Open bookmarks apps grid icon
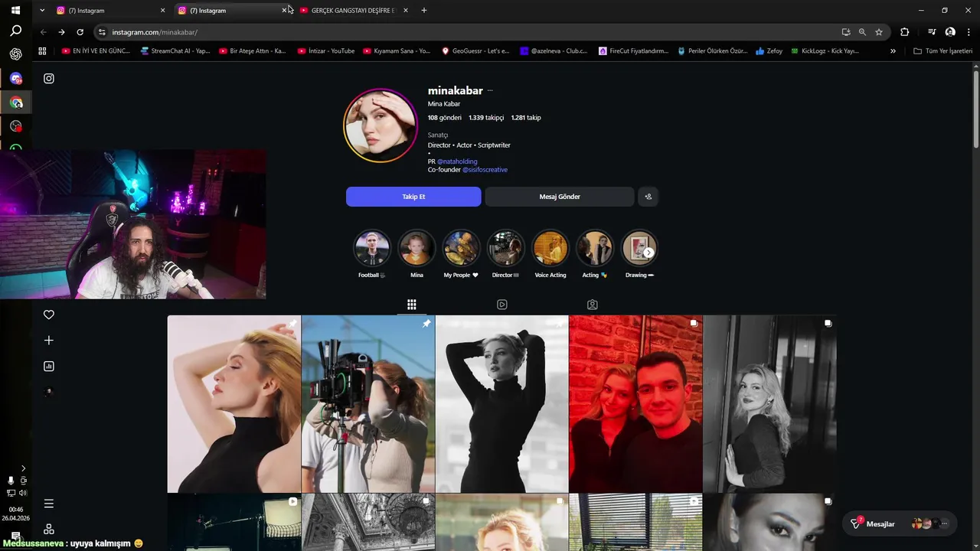Image resolution: width=980 pixels, height=551 pixels. [42, 51]
